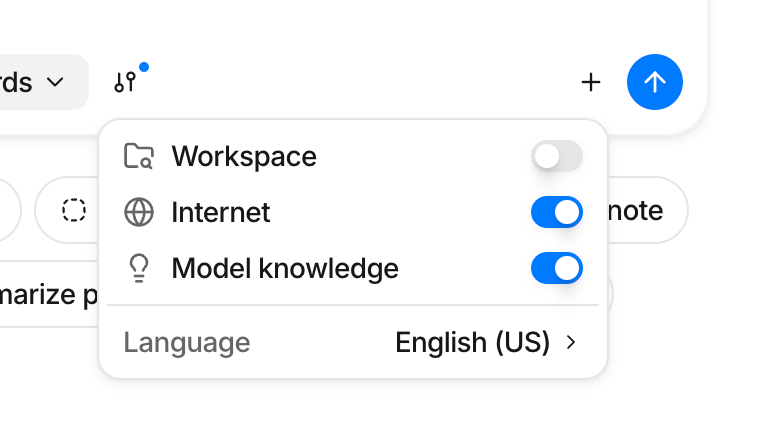The height and width of the screenshot is (444, 780).
Task: Expand language options via right chevron
Action: (x=572, y=343)
